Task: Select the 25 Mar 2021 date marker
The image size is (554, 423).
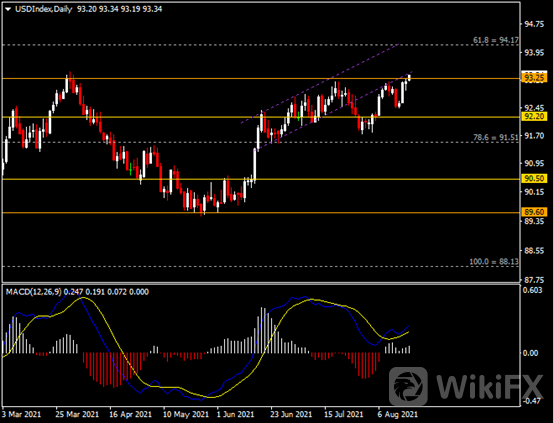Action: [x=77, y=414]
